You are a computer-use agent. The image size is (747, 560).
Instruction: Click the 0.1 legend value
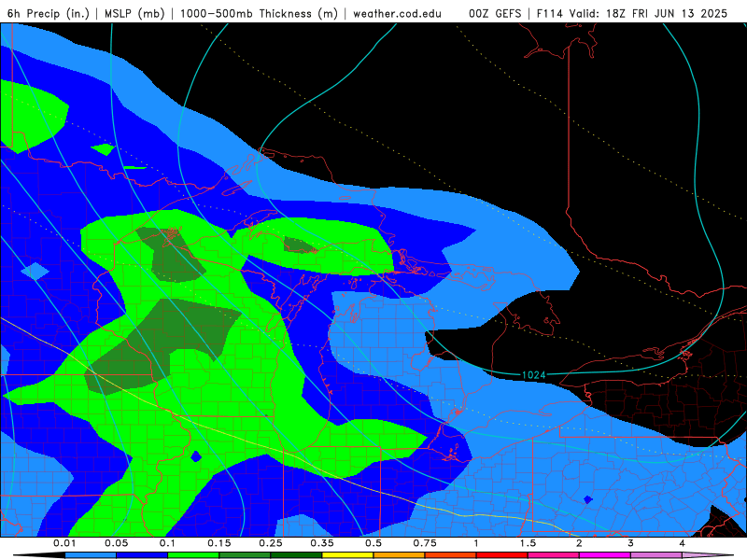168,543
